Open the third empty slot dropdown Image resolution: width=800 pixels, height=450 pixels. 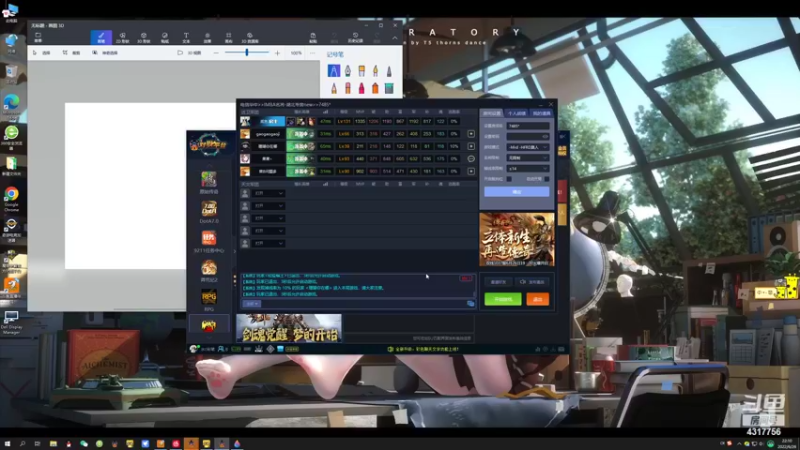[x=269, y=218]
